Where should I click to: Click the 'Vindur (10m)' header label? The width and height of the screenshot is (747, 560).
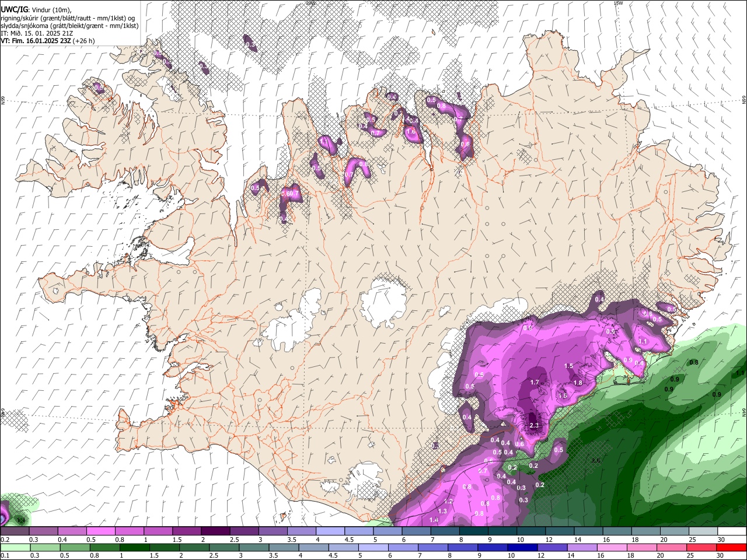coord(51,9)
